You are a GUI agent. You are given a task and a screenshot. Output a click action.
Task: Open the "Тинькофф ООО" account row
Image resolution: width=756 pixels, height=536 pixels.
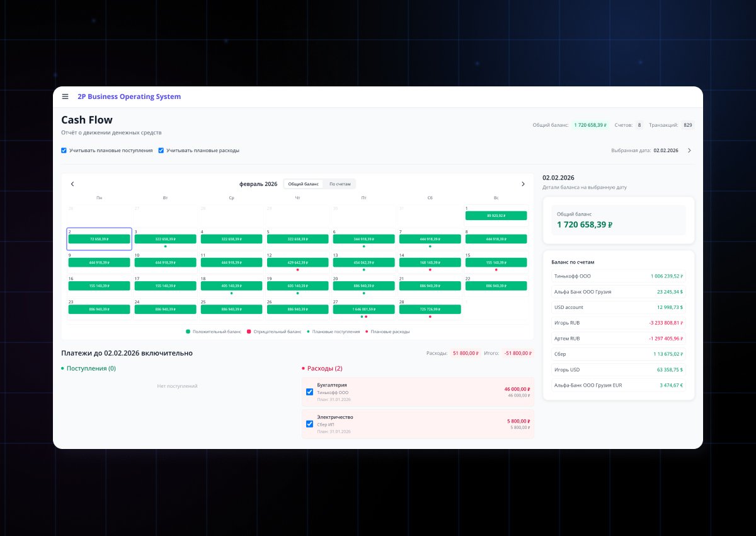(x=618, y=276)
